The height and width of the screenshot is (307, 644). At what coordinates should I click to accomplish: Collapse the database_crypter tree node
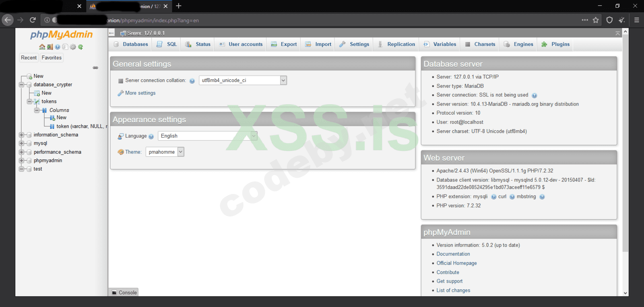point(21,84)
